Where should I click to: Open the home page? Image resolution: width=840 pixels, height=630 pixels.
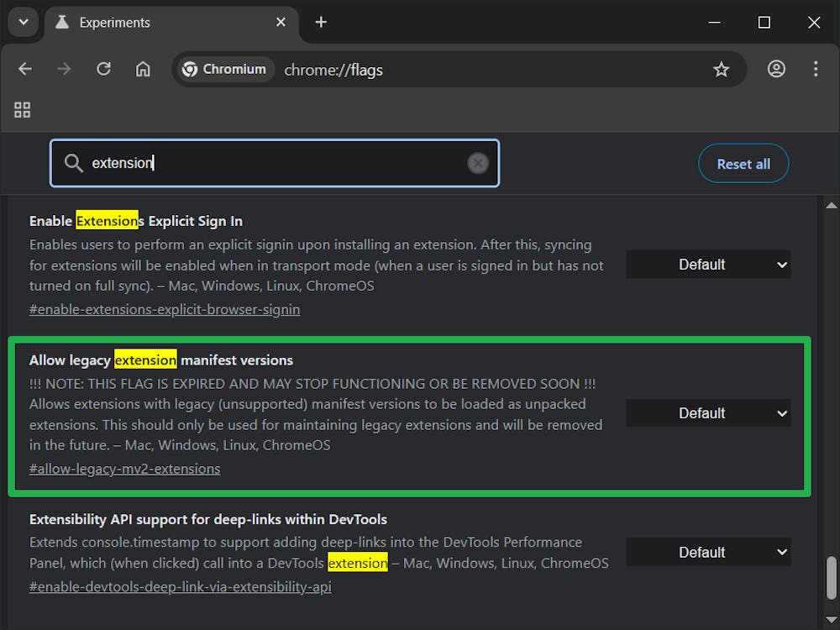click(143, 69)
